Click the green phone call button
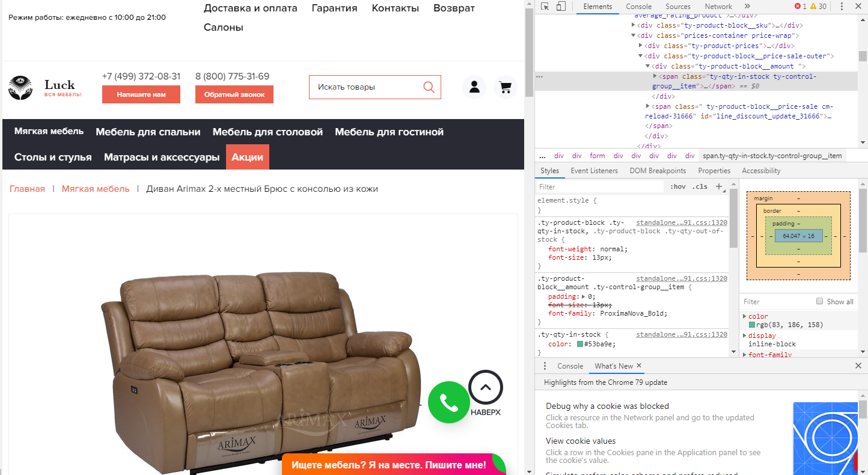 pos(448,402)
